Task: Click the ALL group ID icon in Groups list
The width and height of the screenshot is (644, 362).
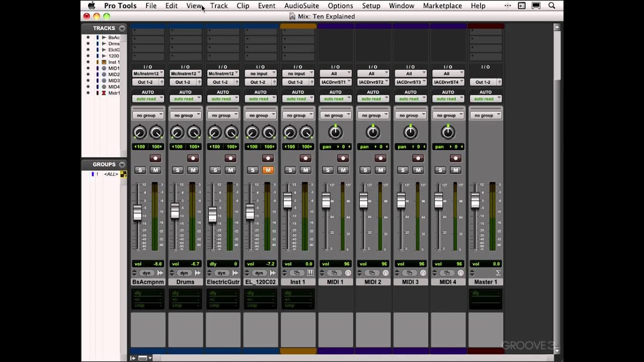Action: pyautogui.click(x=123, y=174)
